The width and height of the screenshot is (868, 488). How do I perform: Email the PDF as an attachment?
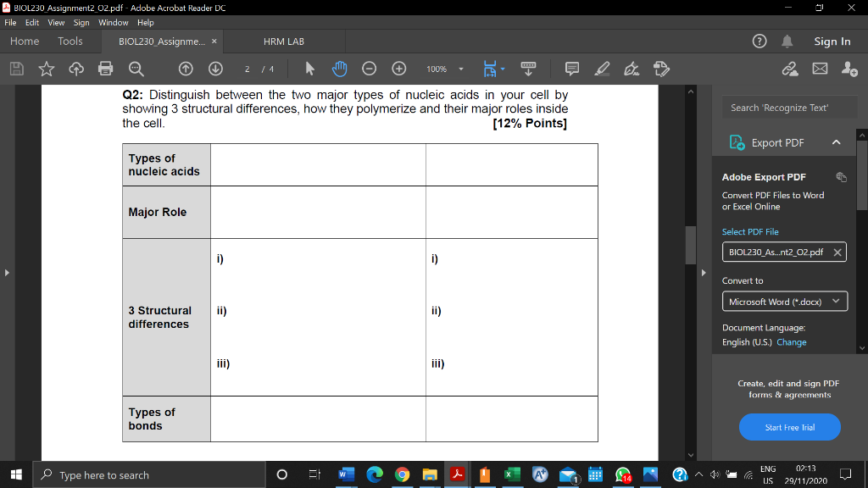coord(820,69)
